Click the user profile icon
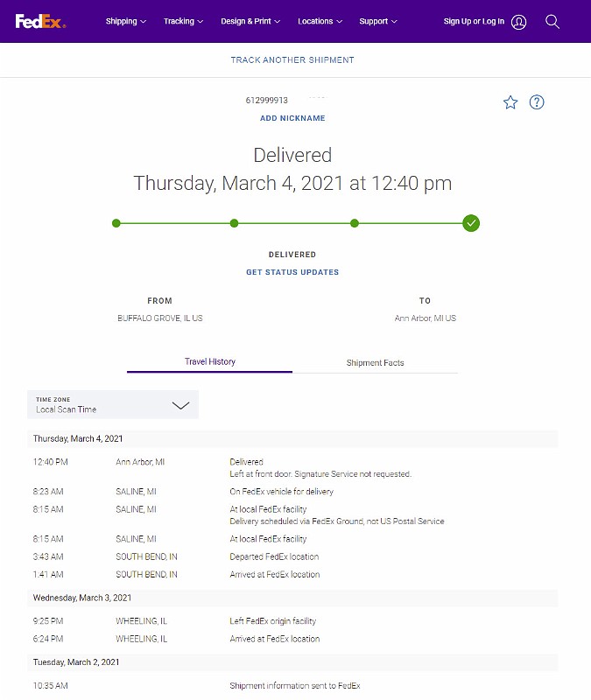Screen dimensions: 591x700 click(519, 22)
